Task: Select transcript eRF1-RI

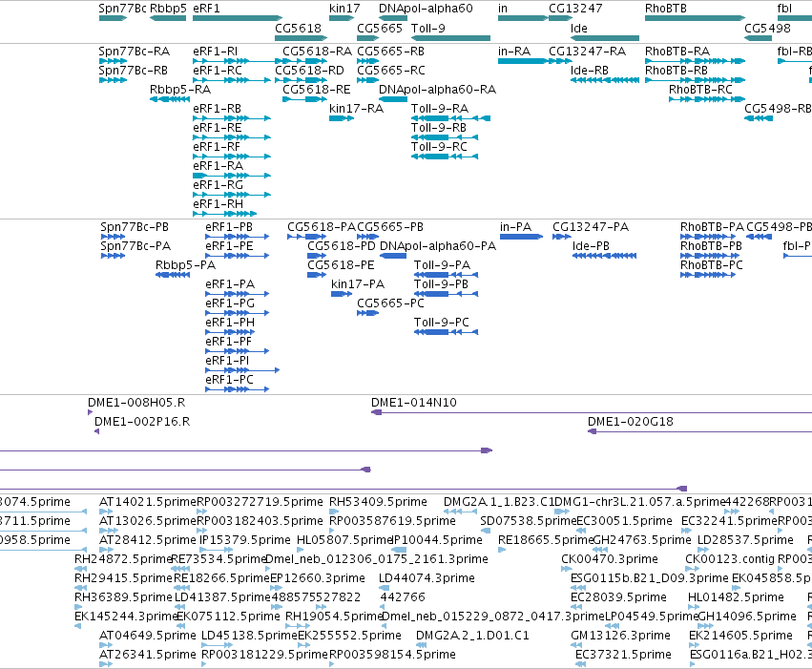Action: pyautogui.click(x=215, y=52)
